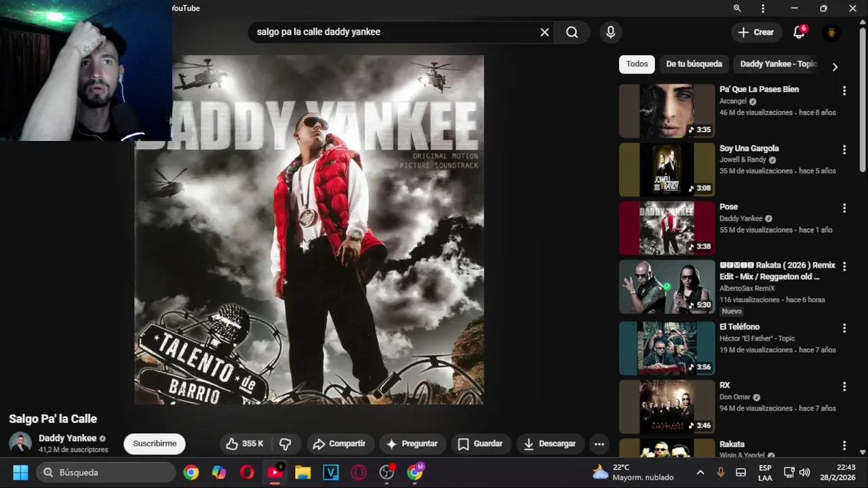Open more actions ellipsis under the video
Screen dimensions: 868x488
click(599, 444)
